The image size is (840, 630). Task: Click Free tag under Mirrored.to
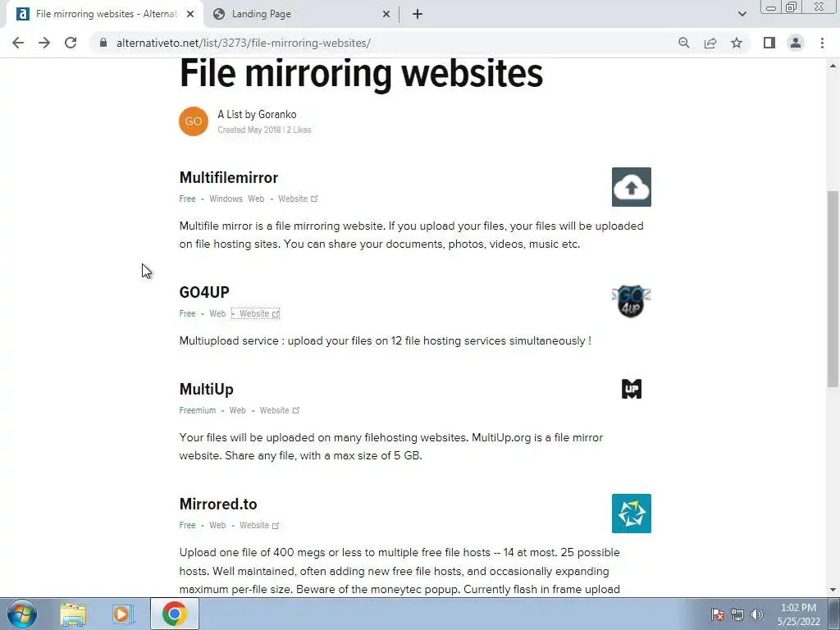click(x=188, y=526)
